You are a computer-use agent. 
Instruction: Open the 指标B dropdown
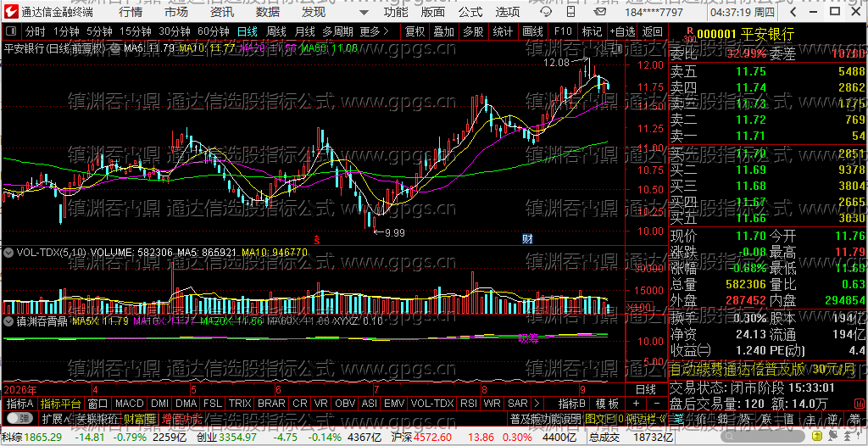click(x=572, y=404)
